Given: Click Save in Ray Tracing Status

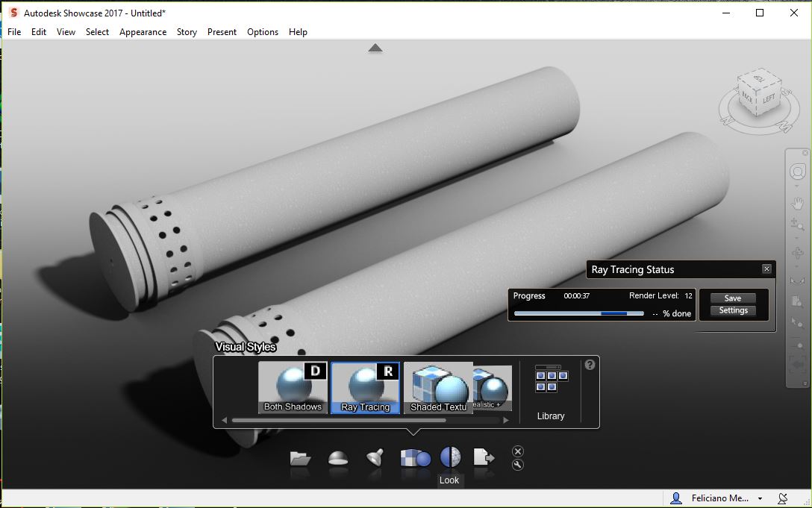Looking at the screenshot, I should pos(732,298).
